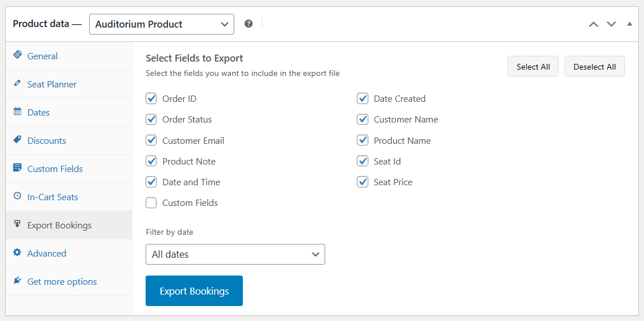The width and height of the screenshot is (644, 321).
Task: Enable the Custom Fields export checkbox
Action: pos(151,202)
